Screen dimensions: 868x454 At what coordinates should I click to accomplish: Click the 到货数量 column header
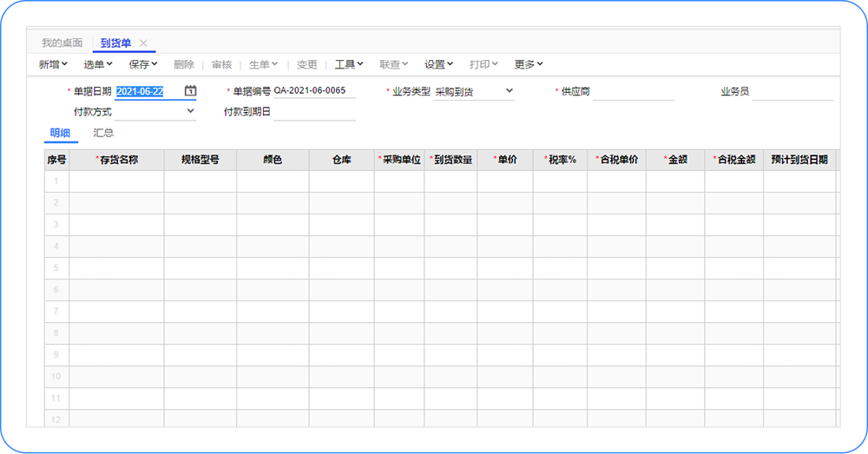[451, 160]
